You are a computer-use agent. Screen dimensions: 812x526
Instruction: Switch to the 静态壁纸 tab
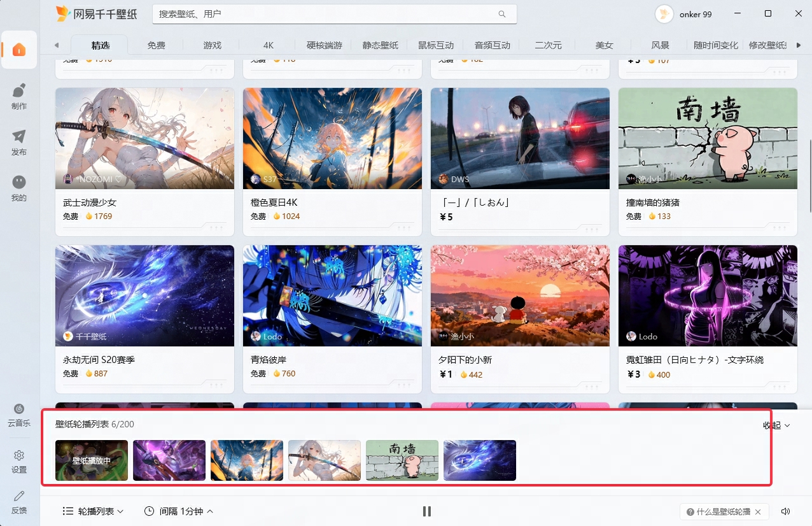[x=380, y=45]
